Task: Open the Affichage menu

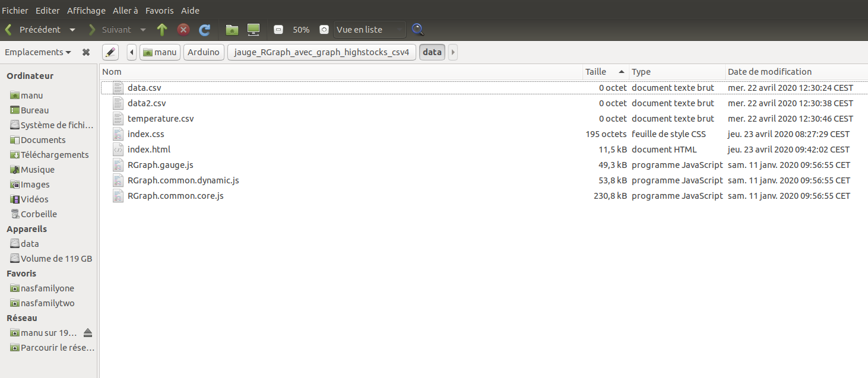Action: (x=86, y=11)
